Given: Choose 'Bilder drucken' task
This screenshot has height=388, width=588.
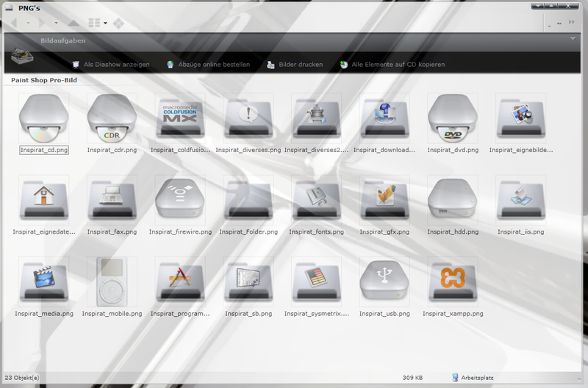Looking at the screenshot, I should point(300,65).
